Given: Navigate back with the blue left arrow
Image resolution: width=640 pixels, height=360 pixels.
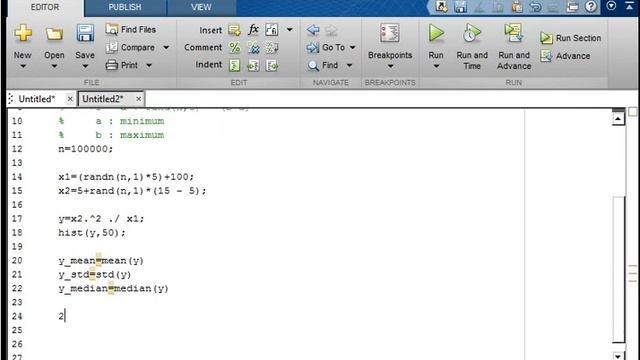Looking at the screenshot, I should (313, 29).
